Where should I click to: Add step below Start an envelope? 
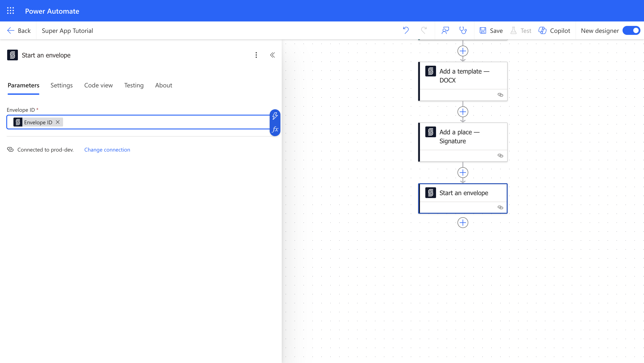(x=463, y=223)
